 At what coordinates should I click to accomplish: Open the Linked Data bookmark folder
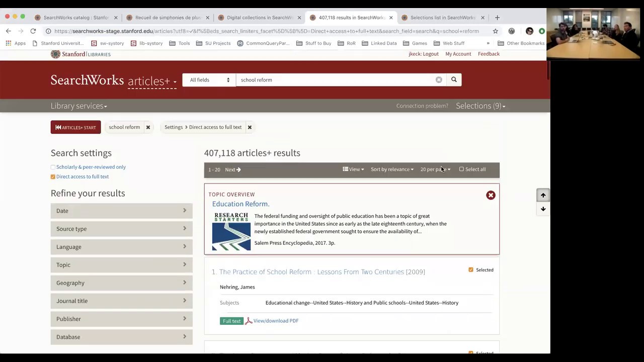coord(379,43)
